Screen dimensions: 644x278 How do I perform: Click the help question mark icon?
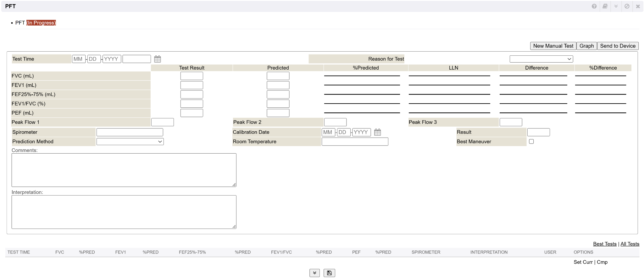point(594,6)
